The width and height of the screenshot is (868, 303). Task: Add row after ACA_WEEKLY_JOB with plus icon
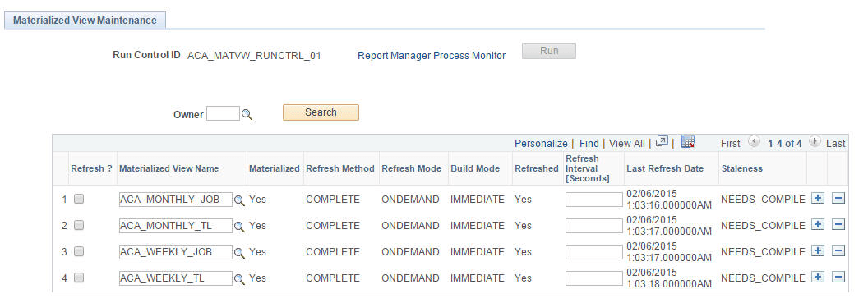(818, 251)
